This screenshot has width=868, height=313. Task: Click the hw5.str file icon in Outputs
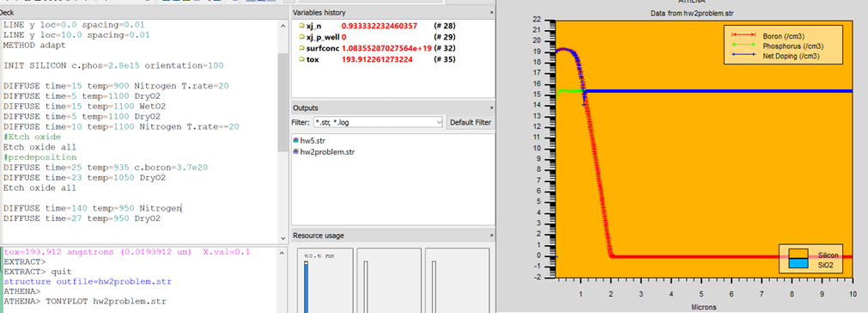[295, 141]
